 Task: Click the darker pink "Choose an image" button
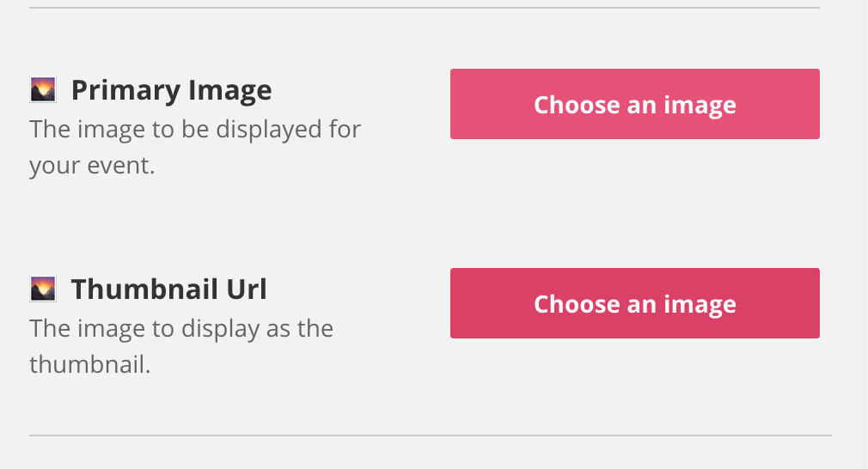pyautogui.click(x=634, y=303)
